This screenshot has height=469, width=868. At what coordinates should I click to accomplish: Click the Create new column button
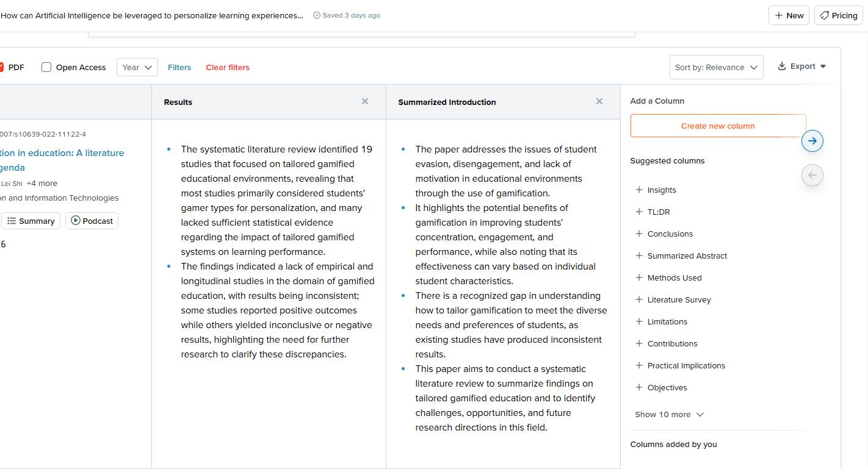point(718,125)
